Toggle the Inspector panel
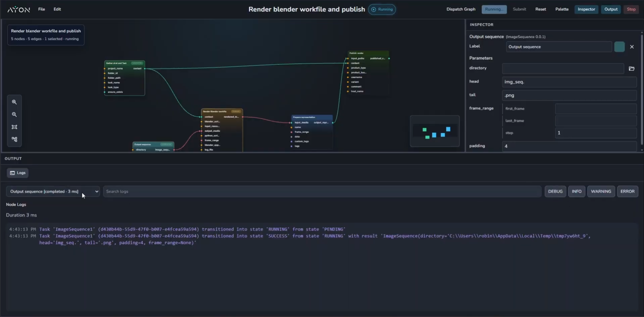Image resolution: width=644 pixels, height=317 pixels. [586, 9]
